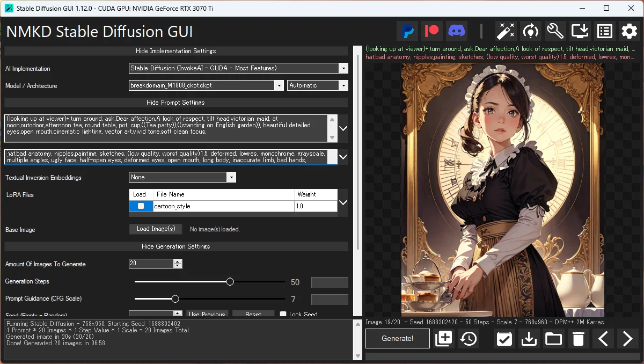Image resolution: width=644 pixels, height=364 pixels.
Task: Show the next image with right arrow
Action: (x=627, y=339)
